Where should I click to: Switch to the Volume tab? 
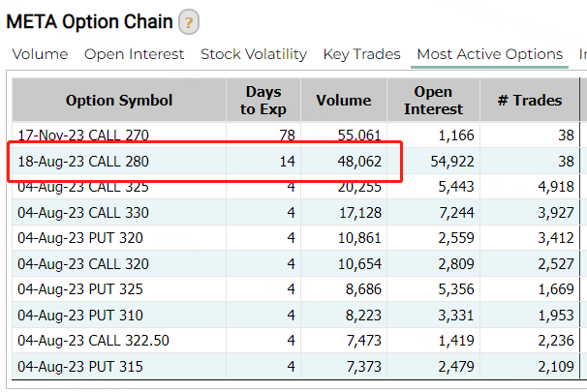(x=40, y=54)
